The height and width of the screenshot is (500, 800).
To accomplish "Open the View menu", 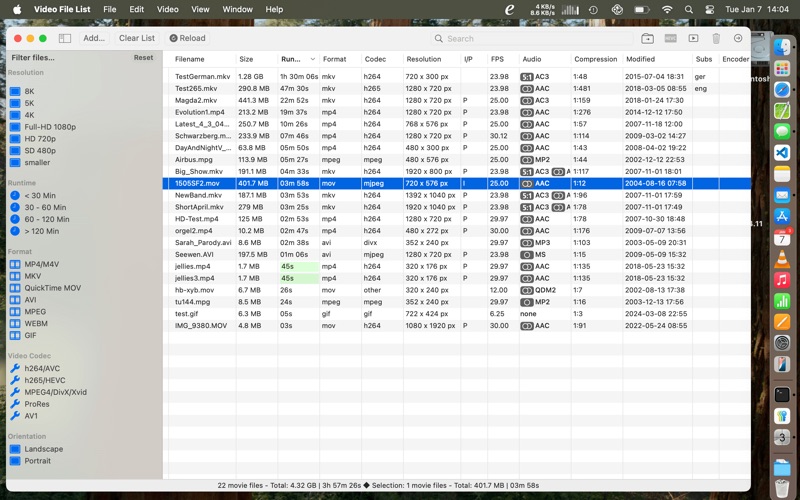I will [200, 9].
